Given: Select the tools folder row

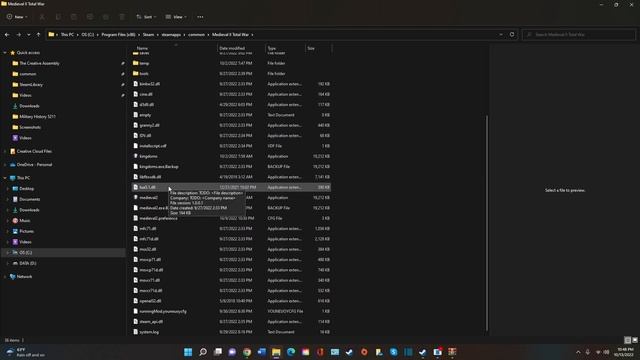Looking at the screenshot, I should click(x=231, y=73).
